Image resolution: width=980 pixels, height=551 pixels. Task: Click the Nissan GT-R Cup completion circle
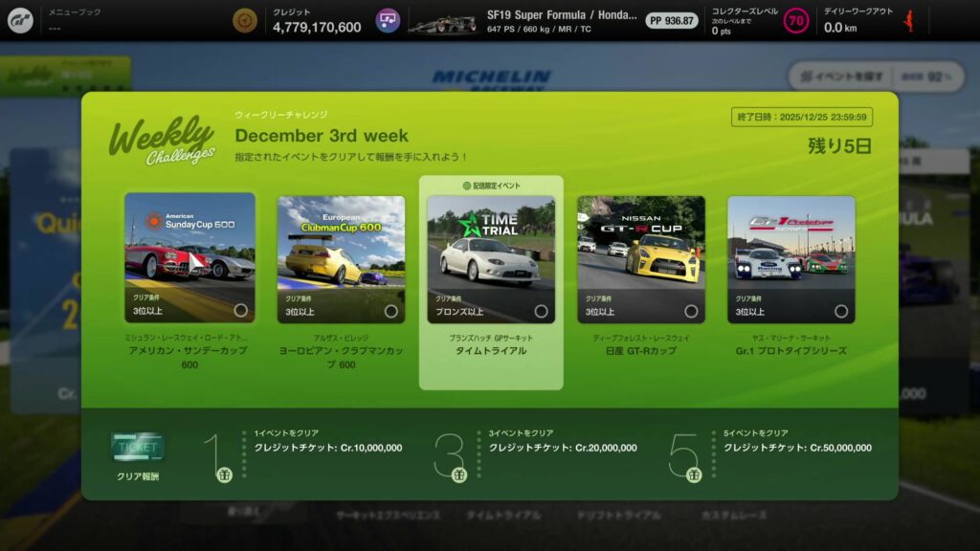tap(691, 311)
